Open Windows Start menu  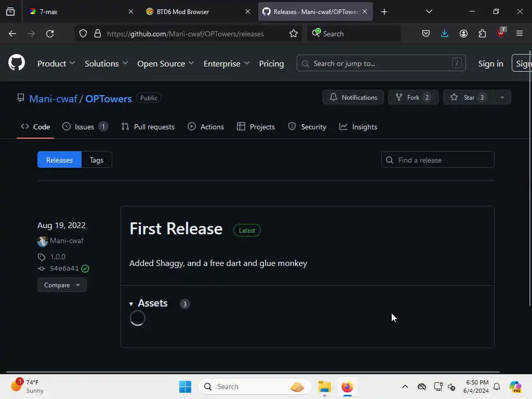tap(185, 387)
